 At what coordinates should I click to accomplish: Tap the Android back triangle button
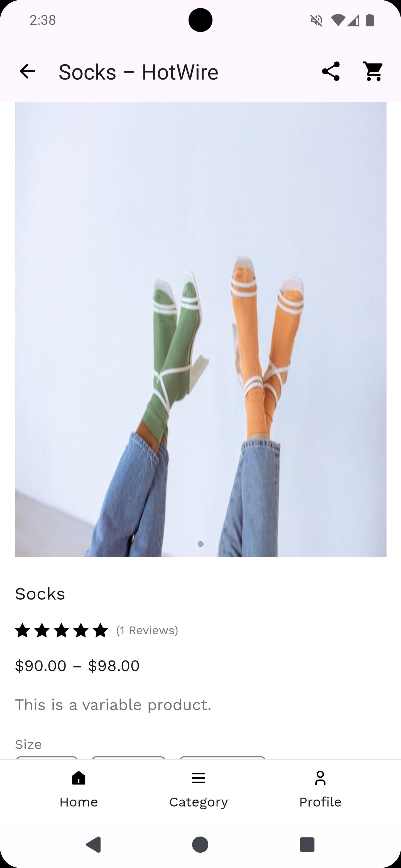[x=94, y=845]
